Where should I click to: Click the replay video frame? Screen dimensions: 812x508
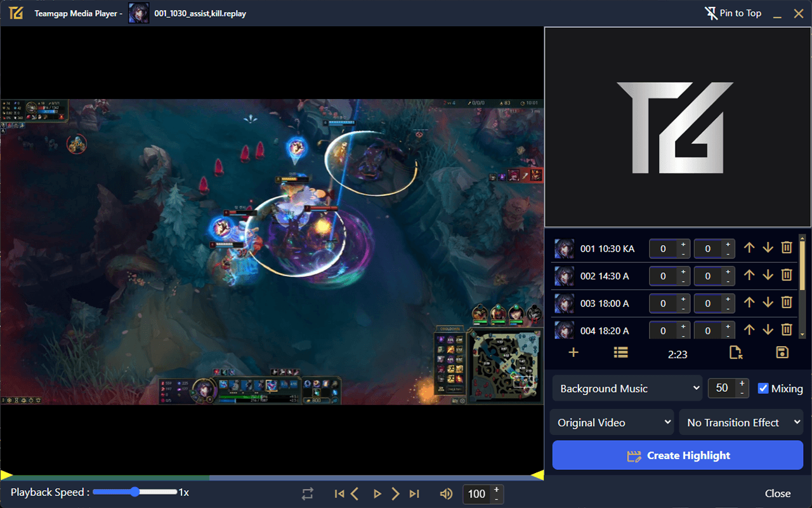pyautogui.click(x=272, y=251)
